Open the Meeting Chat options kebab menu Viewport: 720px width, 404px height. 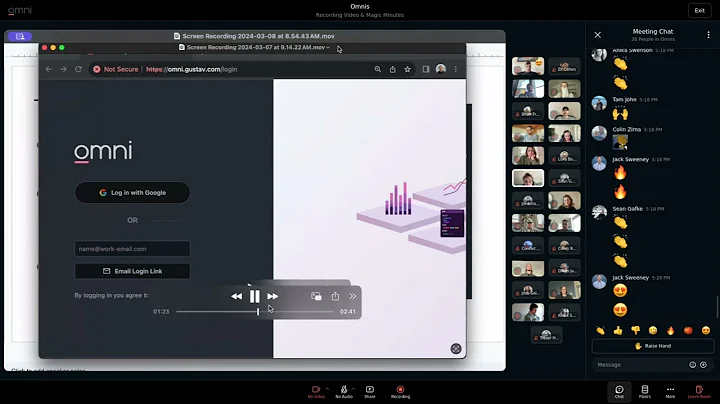[x=709, y=35]
